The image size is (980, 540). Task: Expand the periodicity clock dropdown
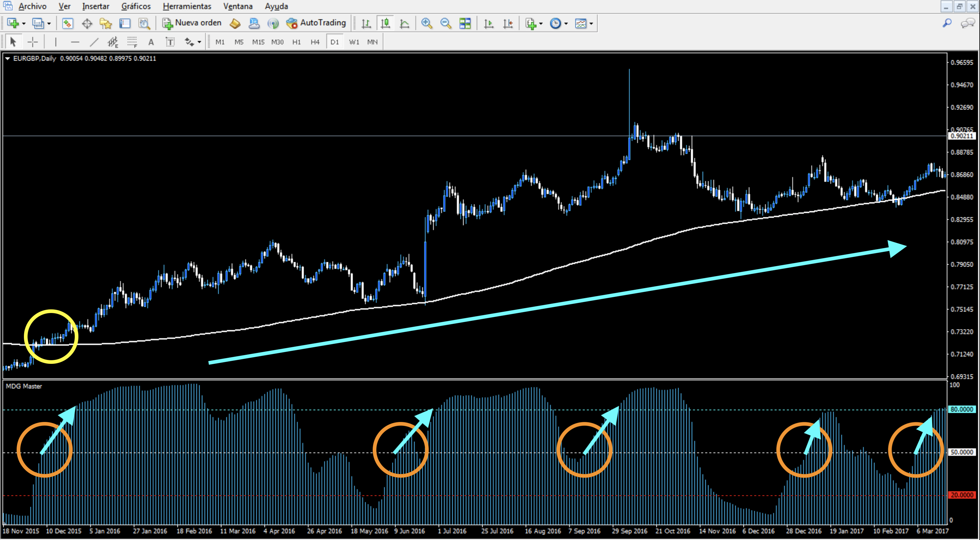click(x=566, y=24)
